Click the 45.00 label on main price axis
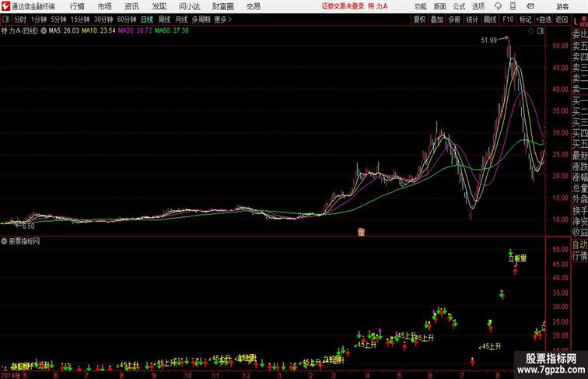Screen dimensions: 588x379 [560, 68]
